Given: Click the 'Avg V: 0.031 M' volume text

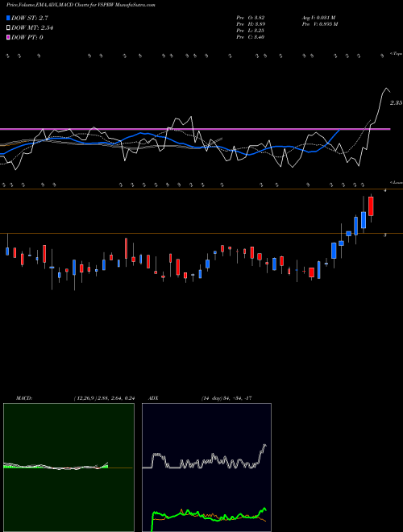Looking at the screenshot, I should click(319, 18).
